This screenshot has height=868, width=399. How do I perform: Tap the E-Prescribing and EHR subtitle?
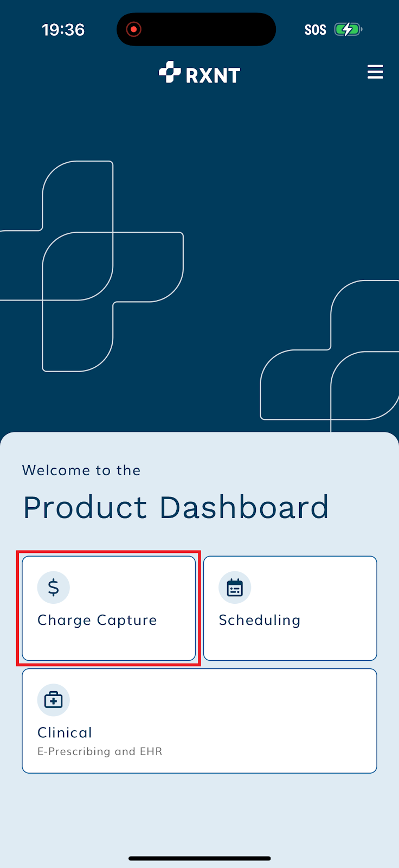[100, 751]
